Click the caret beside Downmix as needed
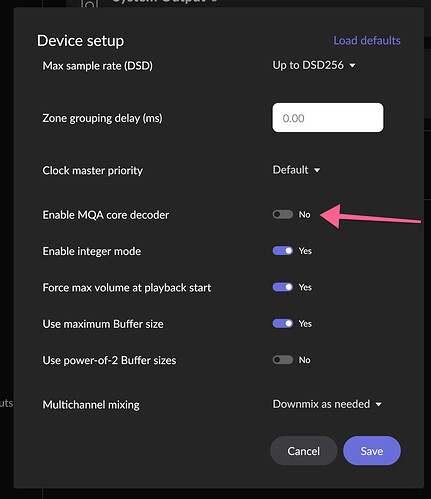The image size is (431, 499). (x=378, y=405)
